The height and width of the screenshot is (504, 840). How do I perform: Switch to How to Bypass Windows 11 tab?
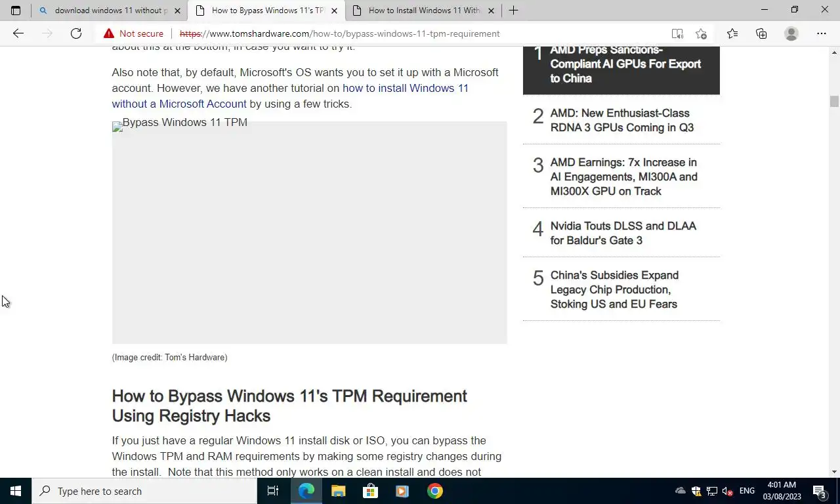[x=266, y=10]
